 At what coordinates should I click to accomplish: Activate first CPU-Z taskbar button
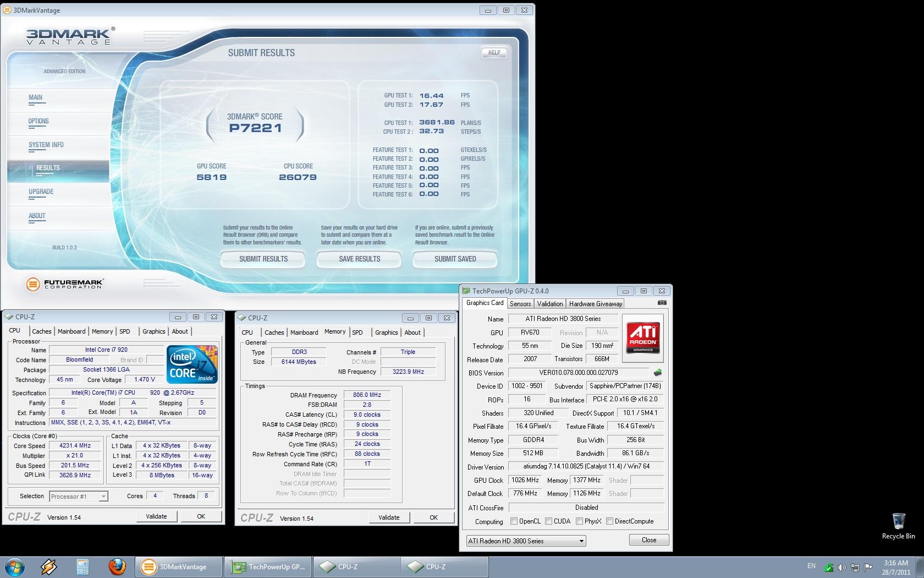[356, 566]
